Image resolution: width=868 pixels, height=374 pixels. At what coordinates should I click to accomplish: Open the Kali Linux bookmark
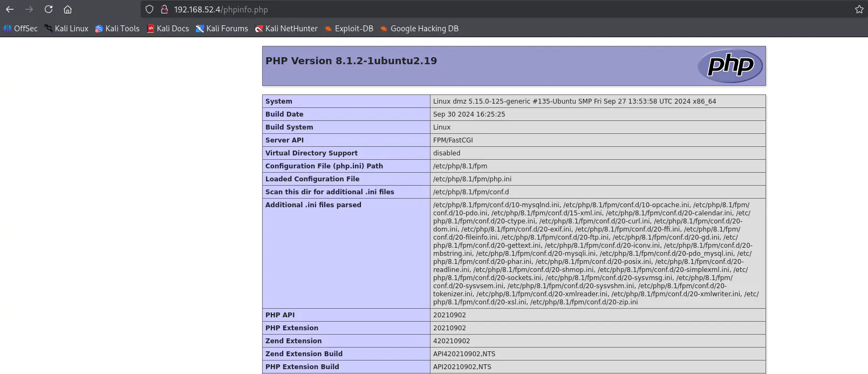(66, 29)
